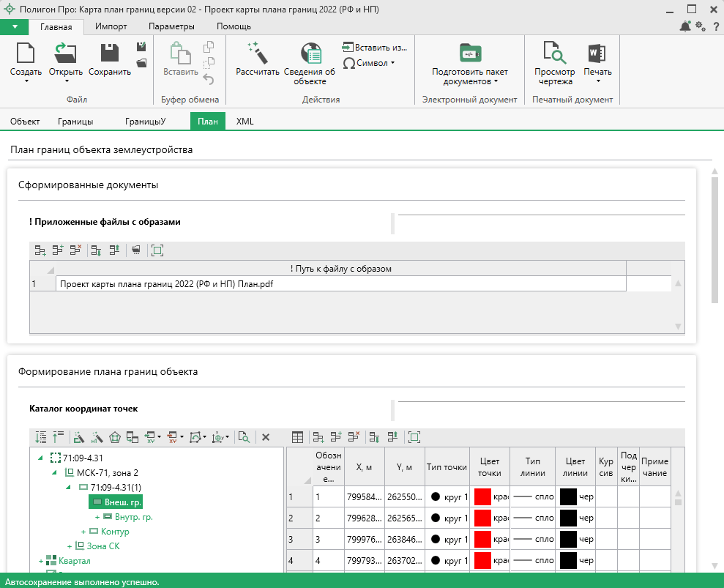Click the pentagon polygon icon in the tree toolbar
Image resolution: width=724 pixels, height=588 pixels.
[114, 437]
